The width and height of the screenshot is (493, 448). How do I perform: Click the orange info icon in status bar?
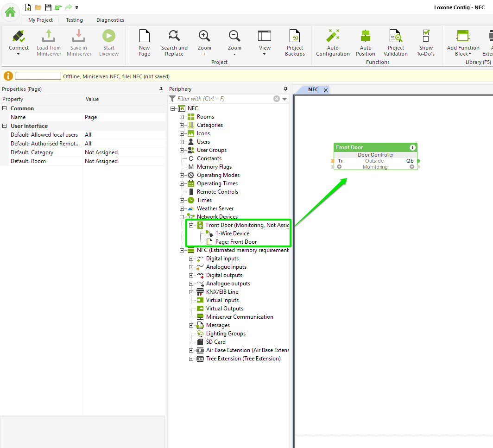pyautogui.click(x=8, y=76)
